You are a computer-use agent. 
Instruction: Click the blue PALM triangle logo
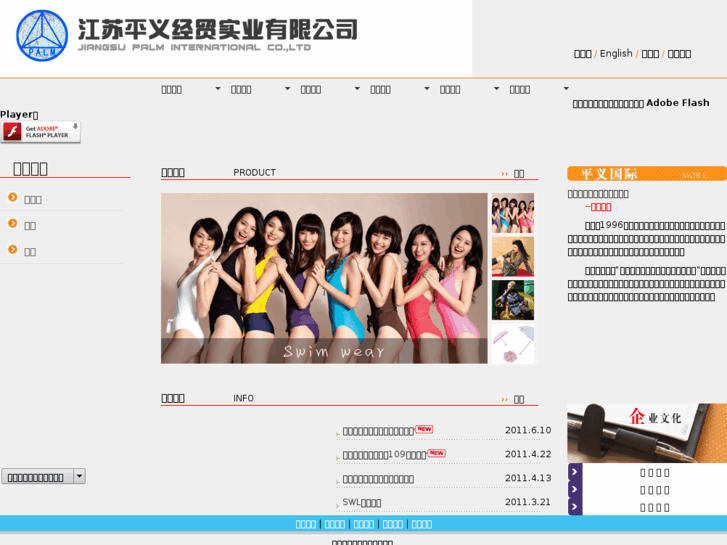(x=42, y=36)
